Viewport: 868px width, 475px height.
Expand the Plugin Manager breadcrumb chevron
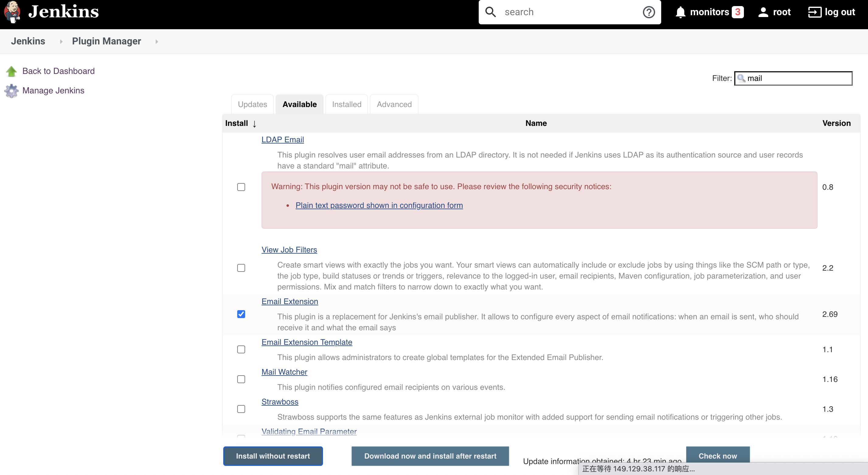pyautogui.click(x=157, y=41)
